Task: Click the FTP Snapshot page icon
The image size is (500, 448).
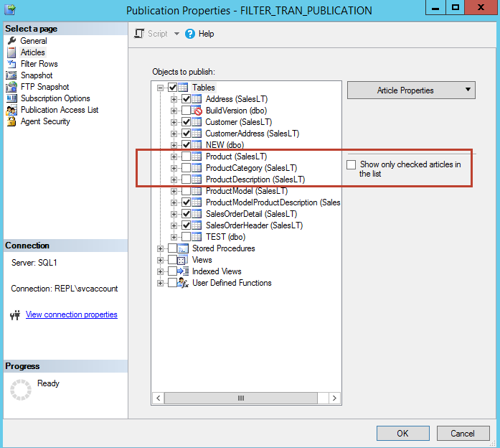Action: coord(11,87)
